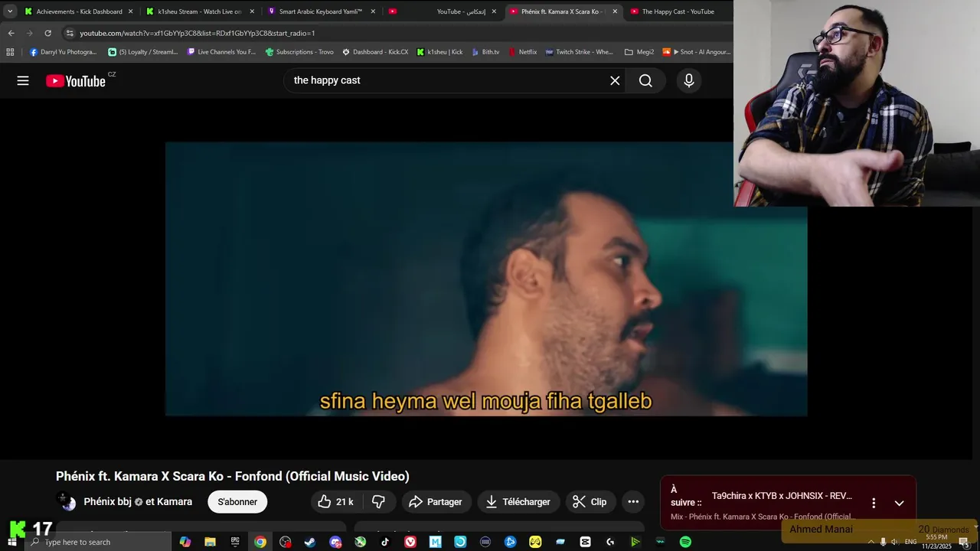Open File Explorer from taskbar
The image size is (980, 551).
click(210, 542)
